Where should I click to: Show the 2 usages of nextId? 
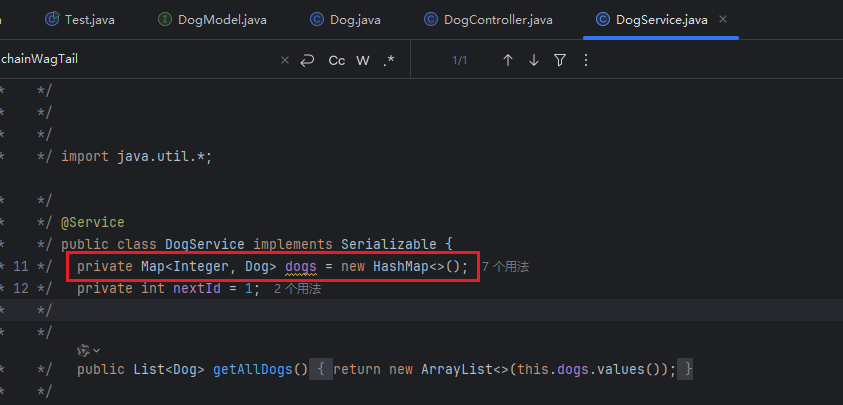point(297,289)
